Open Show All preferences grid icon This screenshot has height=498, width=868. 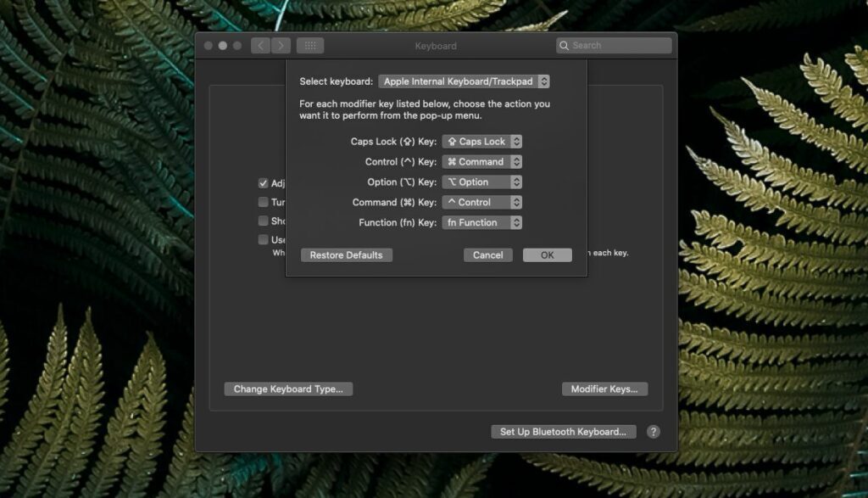click(x=310, y=45)
